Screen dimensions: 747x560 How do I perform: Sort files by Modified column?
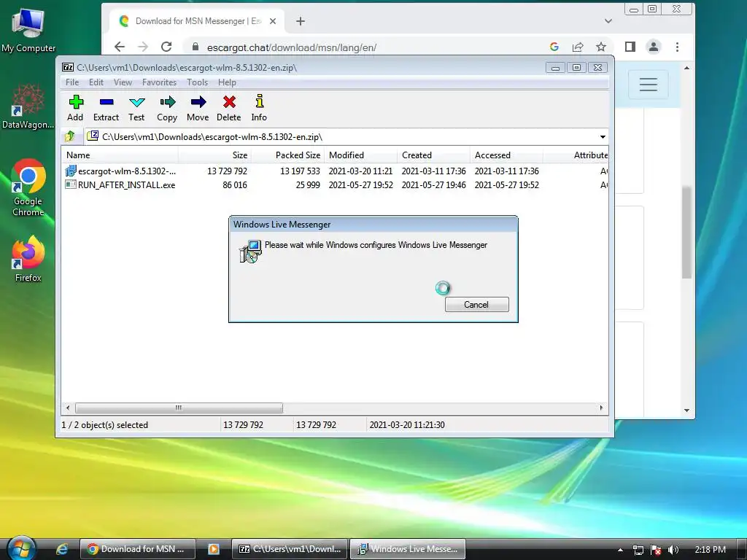[x=360, y=155]
